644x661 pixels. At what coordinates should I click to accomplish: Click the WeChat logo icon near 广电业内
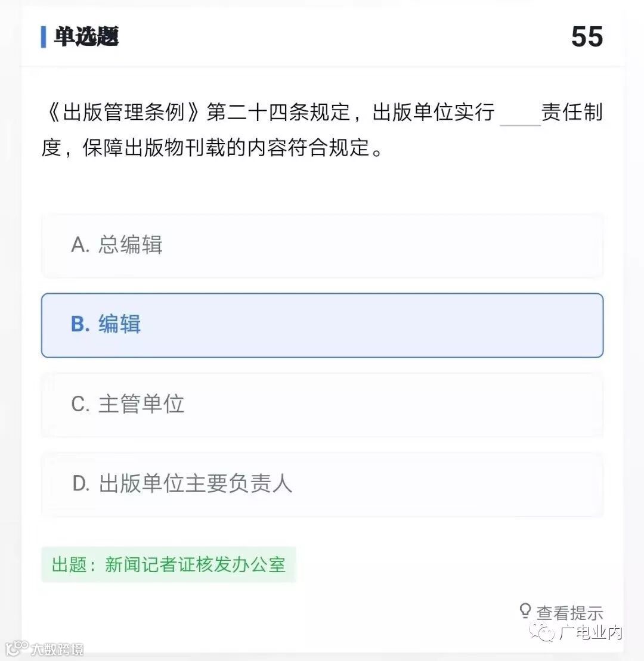tap(543, 631)
